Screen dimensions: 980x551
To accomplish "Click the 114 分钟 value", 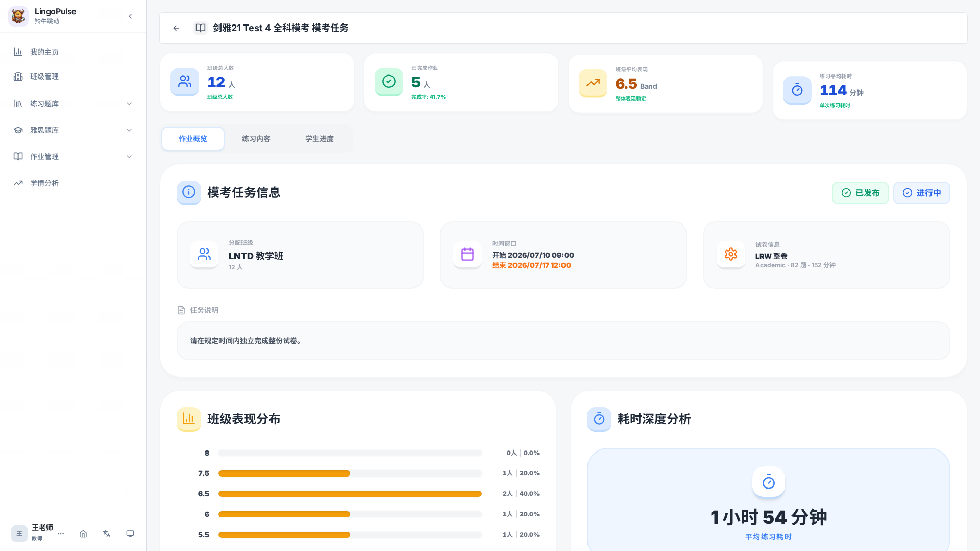I will [x=841, y=91].
